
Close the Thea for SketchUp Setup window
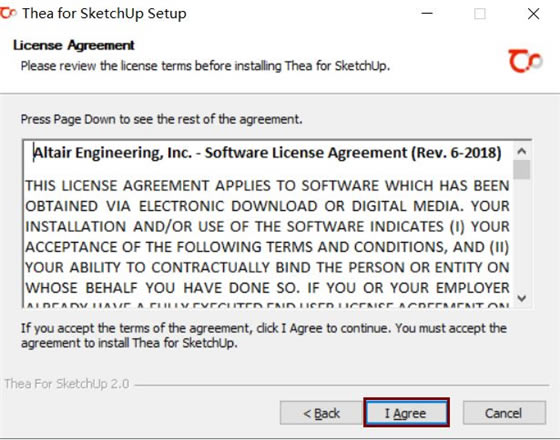534,14
